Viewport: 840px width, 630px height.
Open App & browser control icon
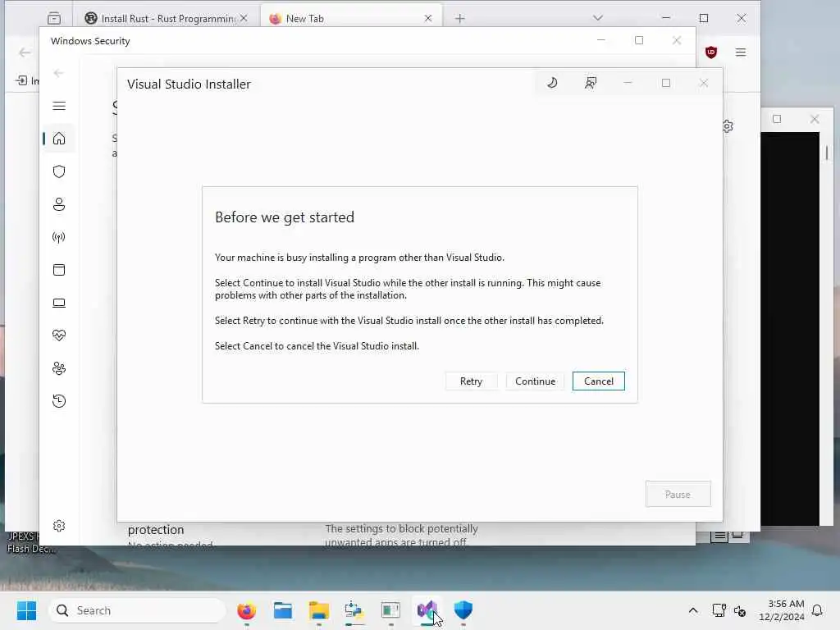click(59, 270)
